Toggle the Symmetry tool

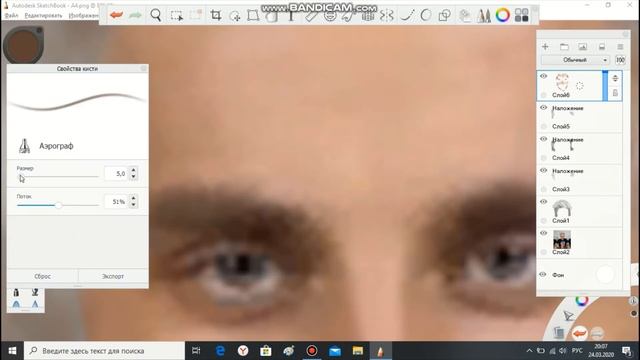click(386, 16)
